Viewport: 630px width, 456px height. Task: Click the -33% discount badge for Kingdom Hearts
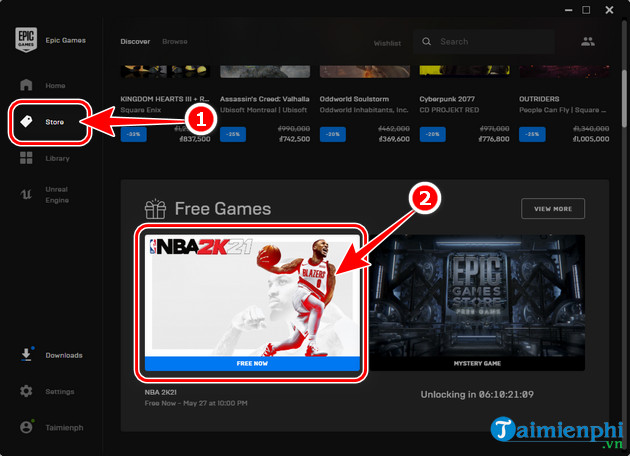click(133, 134)
